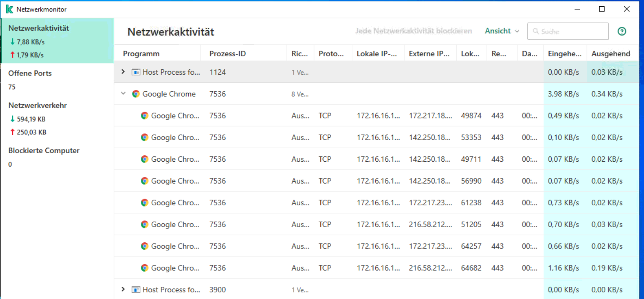Viewport: 644px width, 299px height.
Task: Expand the Host Process row with PID 3900
Action: coord(123,289)
